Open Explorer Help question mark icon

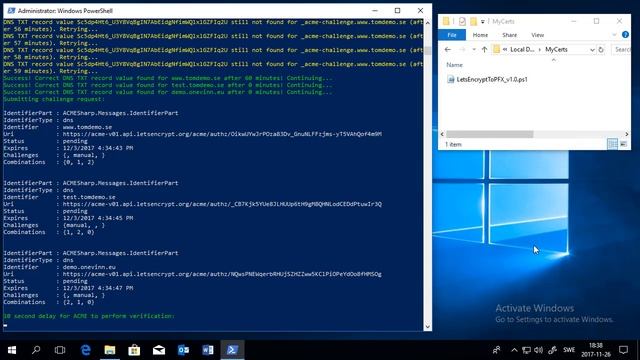[625, 35]
